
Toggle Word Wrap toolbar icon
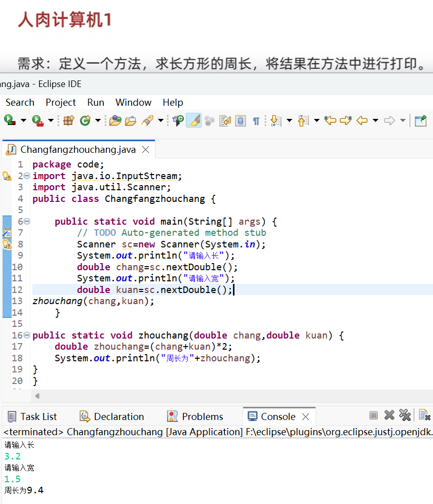(x=225, y=120)
